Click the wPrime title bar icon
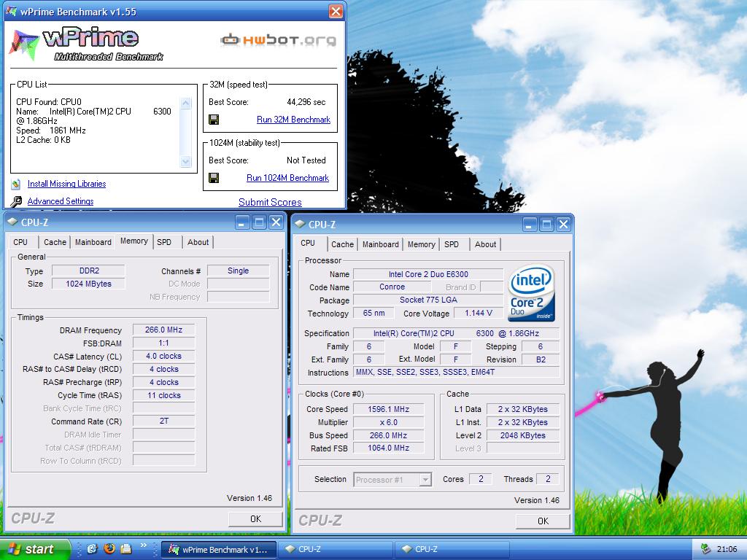The image size is (747, 560). pos(12,12)
